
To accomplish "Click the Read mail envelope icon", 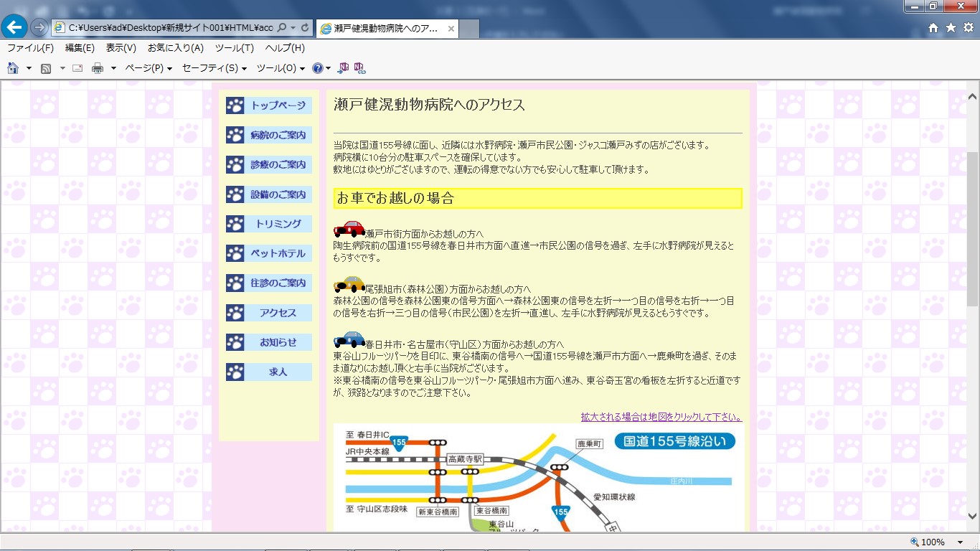I will click(77, 68).
